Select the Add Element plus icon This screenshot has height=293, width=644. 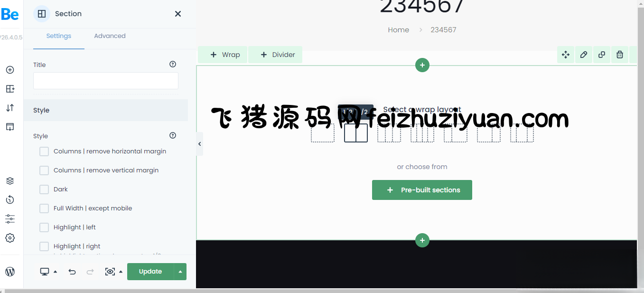10,69
